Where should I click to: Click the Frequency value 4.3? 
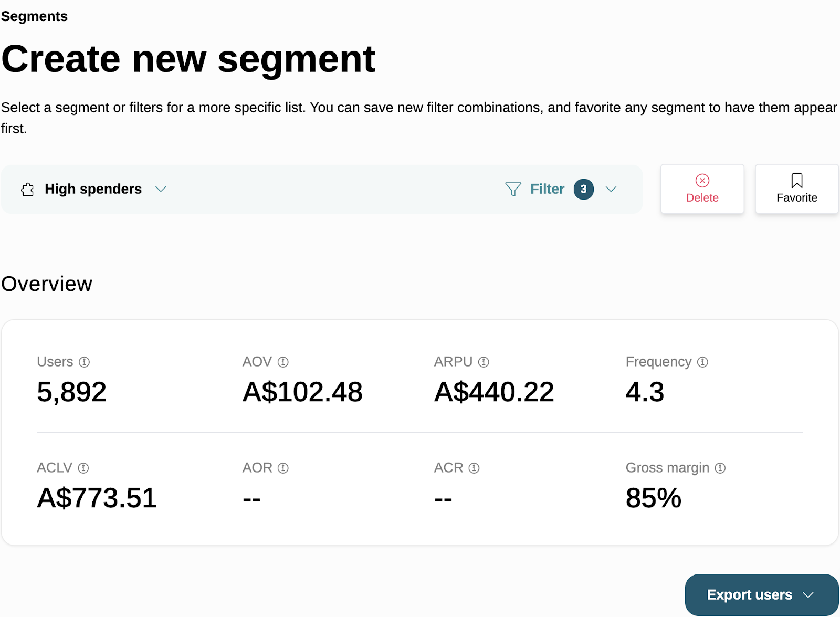pos(645,392)
